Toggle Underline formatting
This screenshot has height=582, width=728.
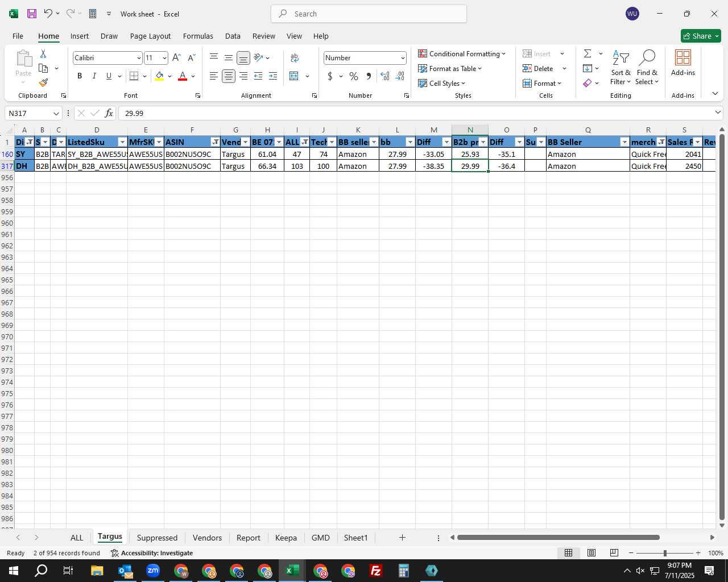click(109, 76)
